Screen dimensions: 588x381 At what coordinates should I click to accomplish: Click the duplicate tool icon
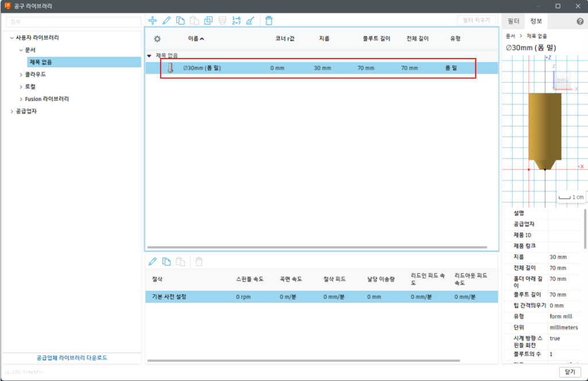pos(208,20)
